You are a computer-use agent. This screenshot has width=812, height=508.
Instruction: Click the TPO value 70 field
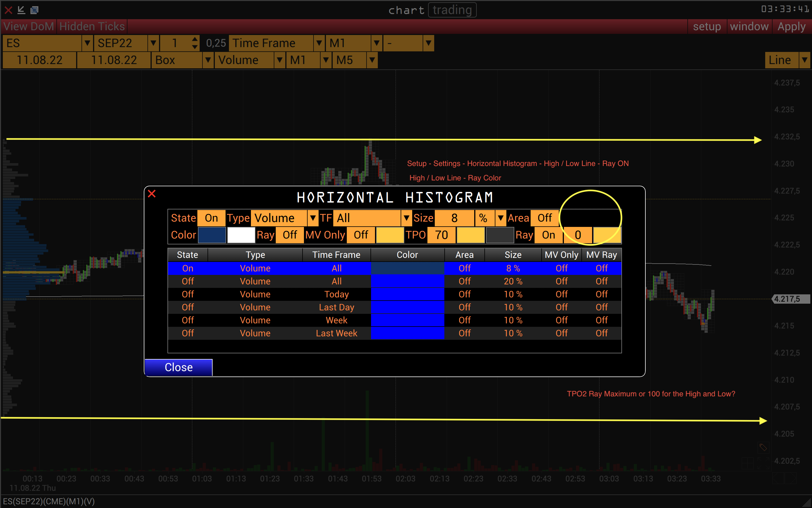[441, 235]
